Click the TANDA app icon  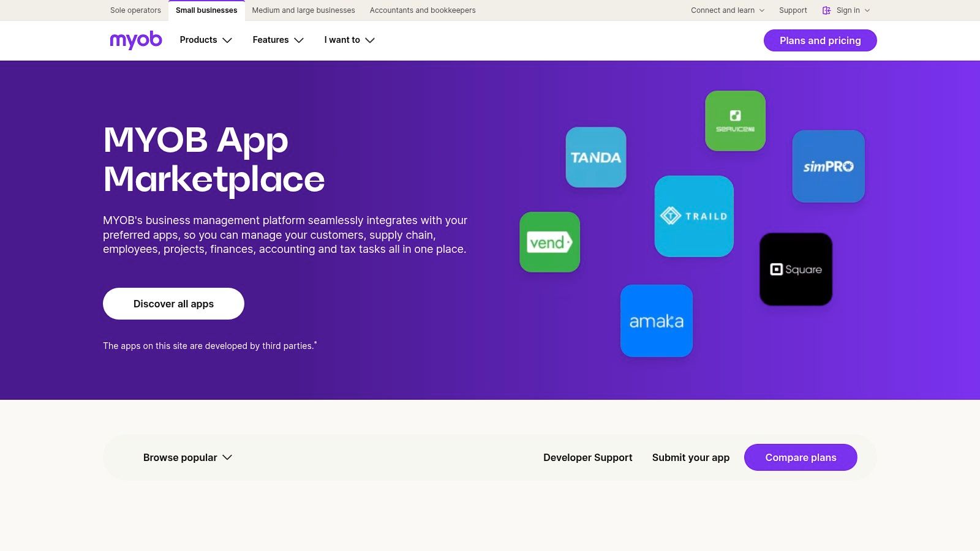(595, 157)
